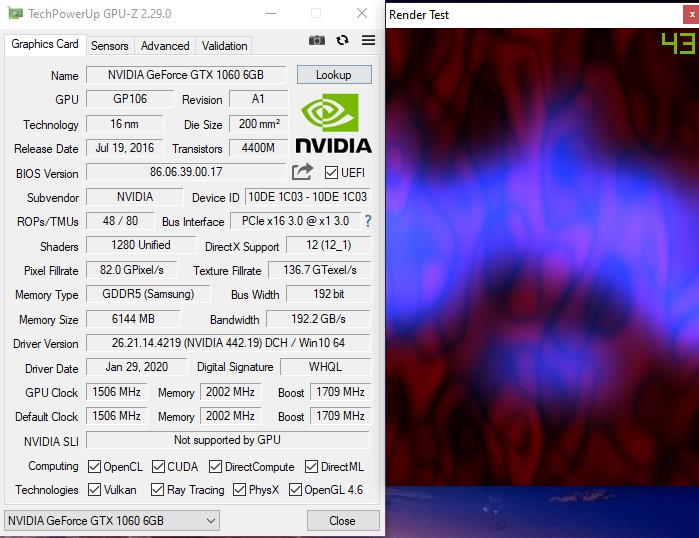Toggle the OpenCL checkbox
Viewport: 699px width, 538px height.
94,467
